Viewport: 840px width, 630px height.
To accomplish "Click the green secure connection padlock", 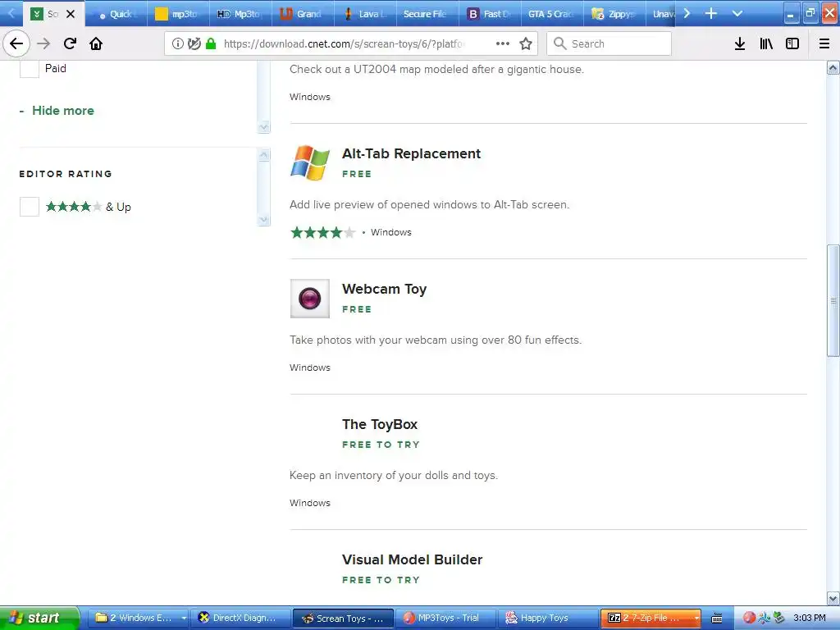I will (211, 43).
